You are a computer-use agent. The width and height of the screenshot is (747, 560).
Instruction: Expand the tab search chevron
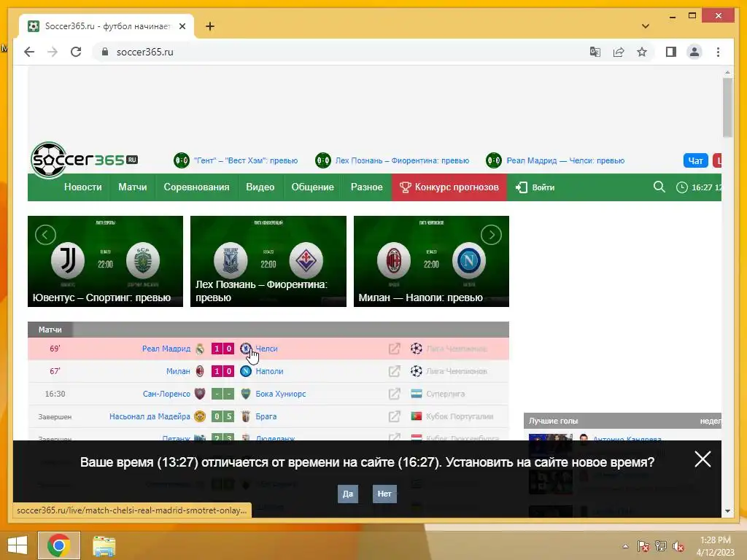tap(645, 26)
